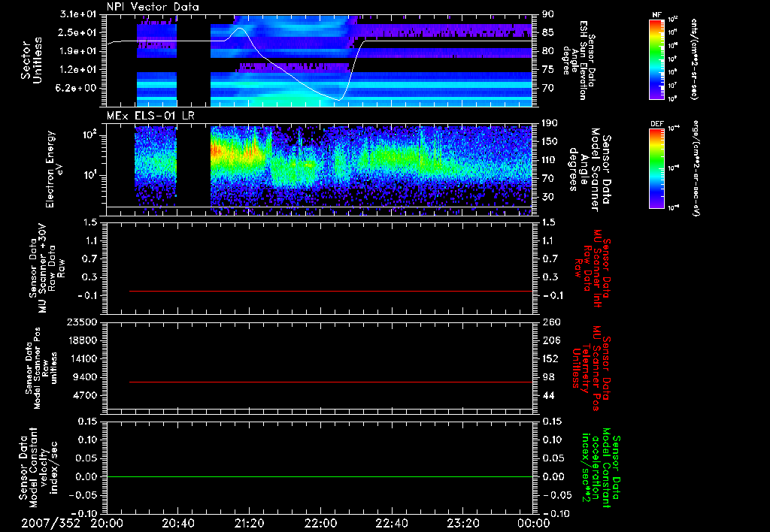Click the "85" sun elevation tick

(x=548, y=32)
